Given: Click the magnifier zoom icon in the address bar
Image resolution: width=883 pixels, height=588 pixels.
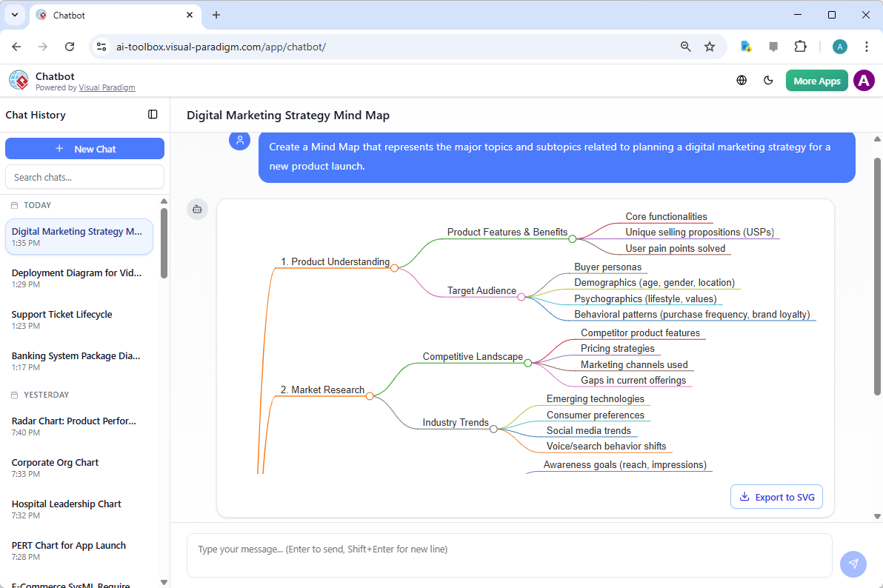Looking at the screenshot, I should (685, 46).
